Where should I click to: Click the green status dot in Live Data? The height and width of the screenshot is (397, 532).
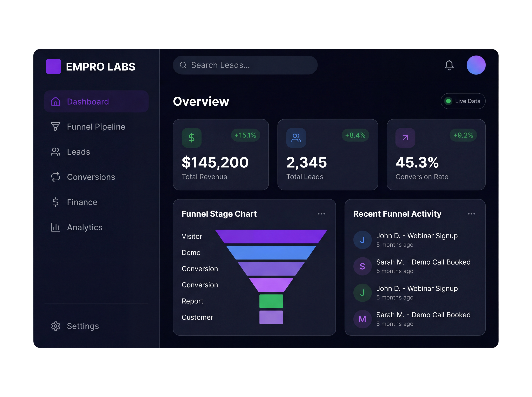[449, 101]
